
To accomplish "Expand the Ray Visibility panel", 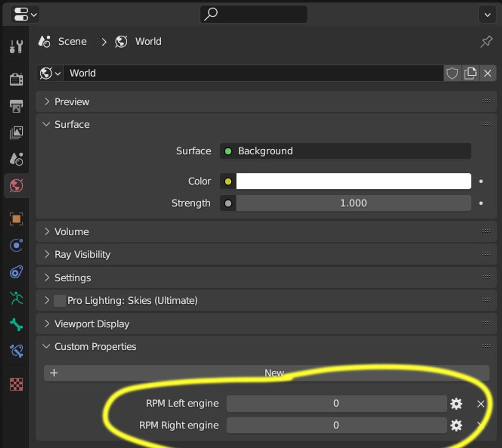I will click(82, 254).
